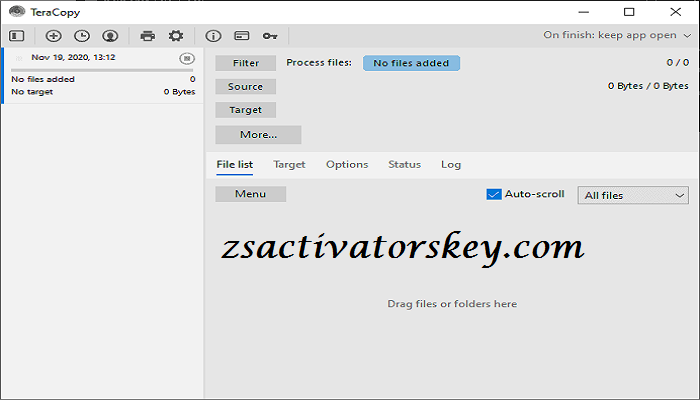The width and height of the screenshot is (700, 400).
Task: Click 'No target' text in task list
Action: 32,92
